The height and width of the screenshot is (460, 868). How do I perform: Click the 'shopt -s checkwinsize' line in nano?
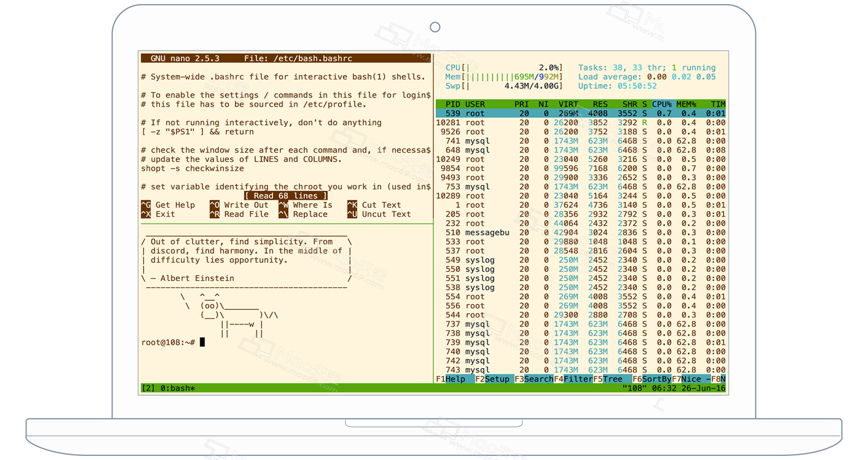click(192, 169)
